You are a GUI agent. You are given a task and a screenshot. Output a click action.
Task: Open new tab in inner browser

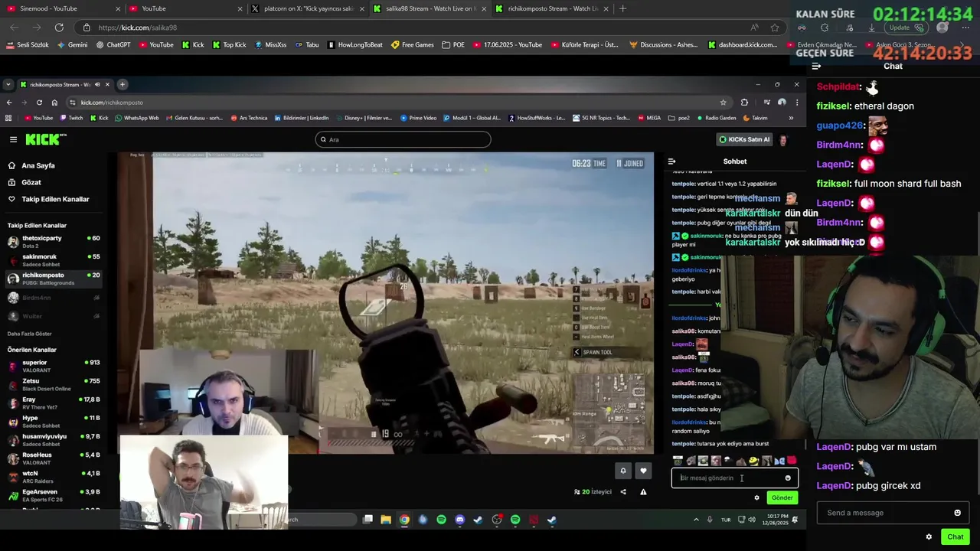122,84
